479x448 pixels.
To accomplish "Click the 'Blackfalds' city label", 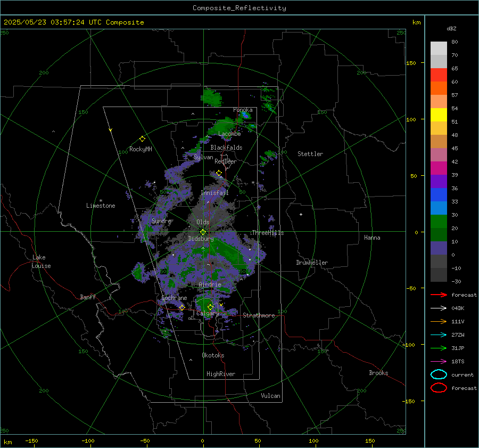I will coord(226,148).
